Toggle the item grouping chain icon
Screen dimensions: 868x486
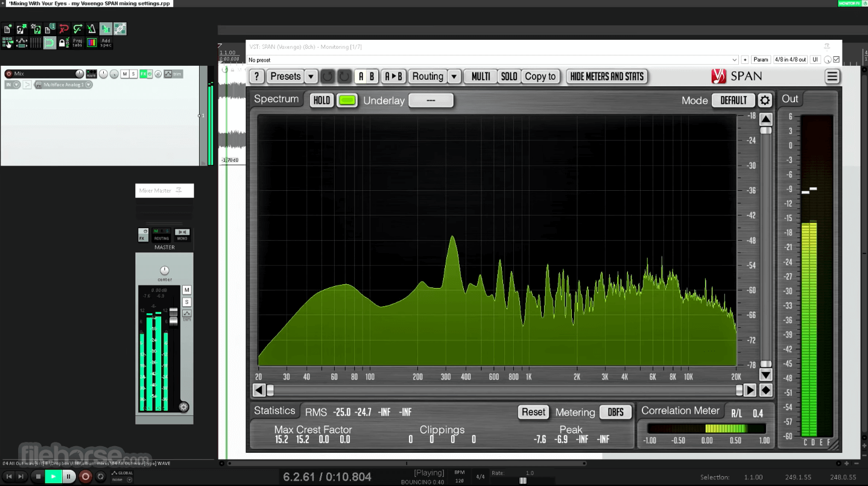pos(119,29)
